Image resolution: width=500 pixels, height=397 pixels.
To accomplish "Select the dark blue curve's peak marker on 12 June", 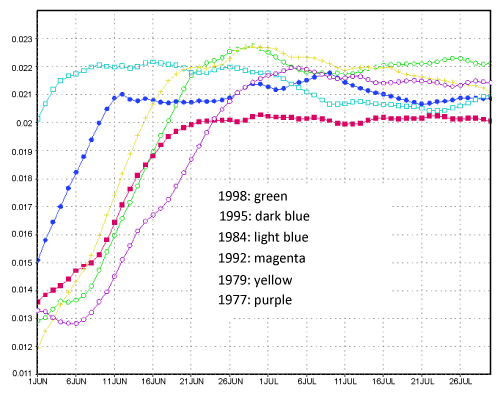I will [122, 95].
